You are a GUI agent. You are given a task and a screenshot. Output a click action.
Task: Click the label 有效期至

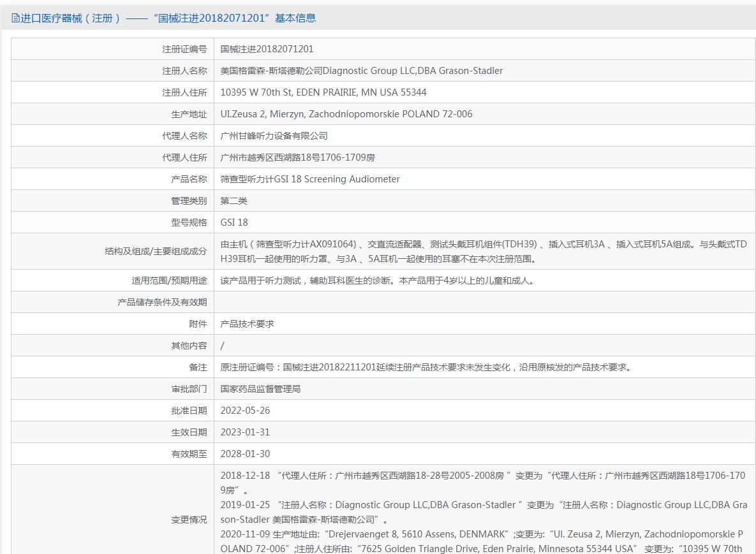pos(189,455)
